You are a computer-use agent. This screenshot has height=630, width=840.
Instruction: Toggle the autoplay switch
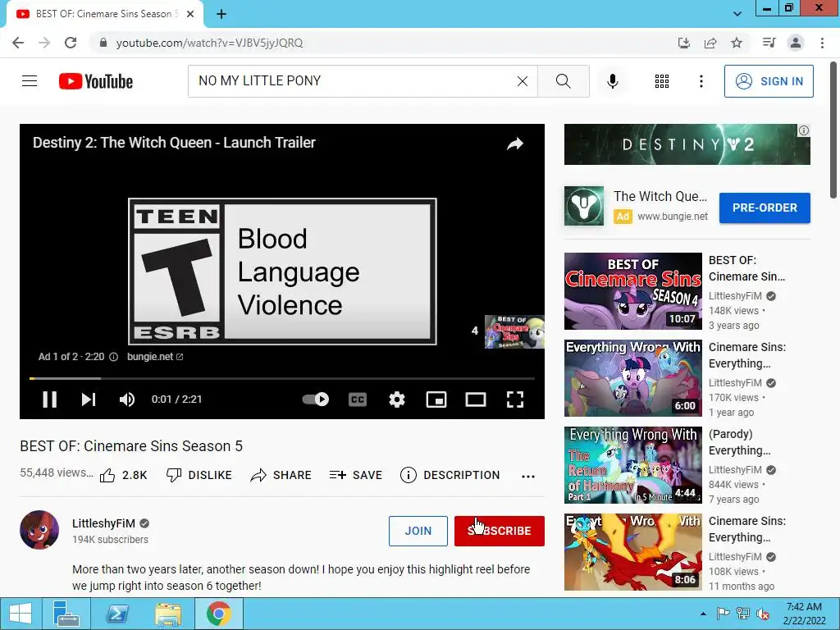(316, 399)
